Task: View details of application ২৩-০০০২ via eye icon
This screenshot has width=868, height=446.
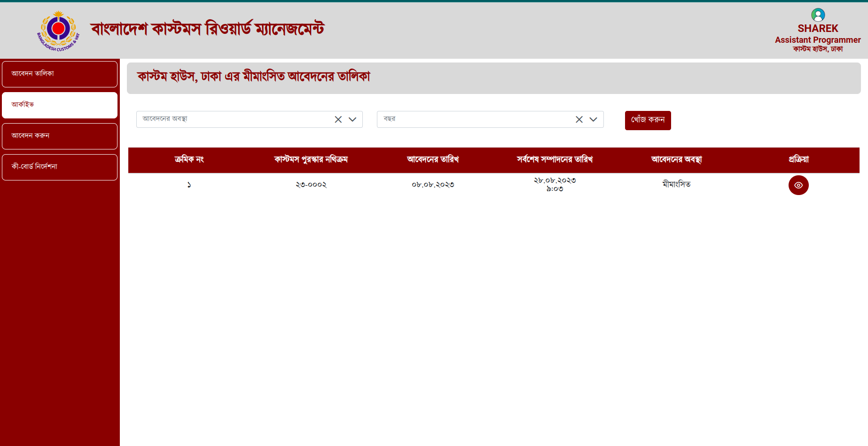Action: point(798,185)
